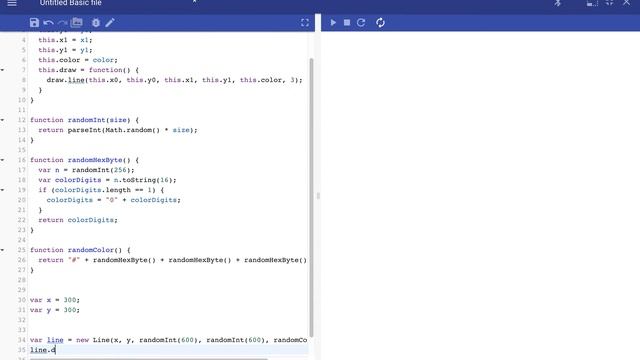The image size is (640, 360).
Task: Redo the last edit
Action: tap(62, 23)
